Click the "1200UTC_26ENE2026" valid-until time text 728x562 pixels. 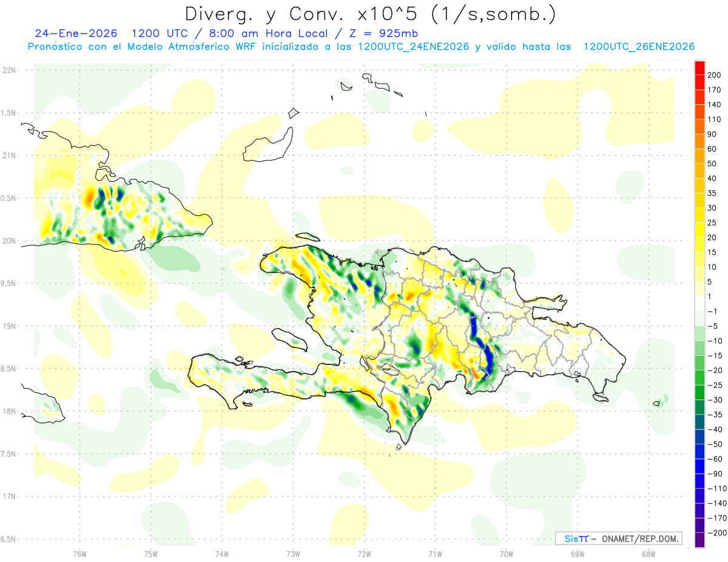pyautogui.click(x=639, y=47)
